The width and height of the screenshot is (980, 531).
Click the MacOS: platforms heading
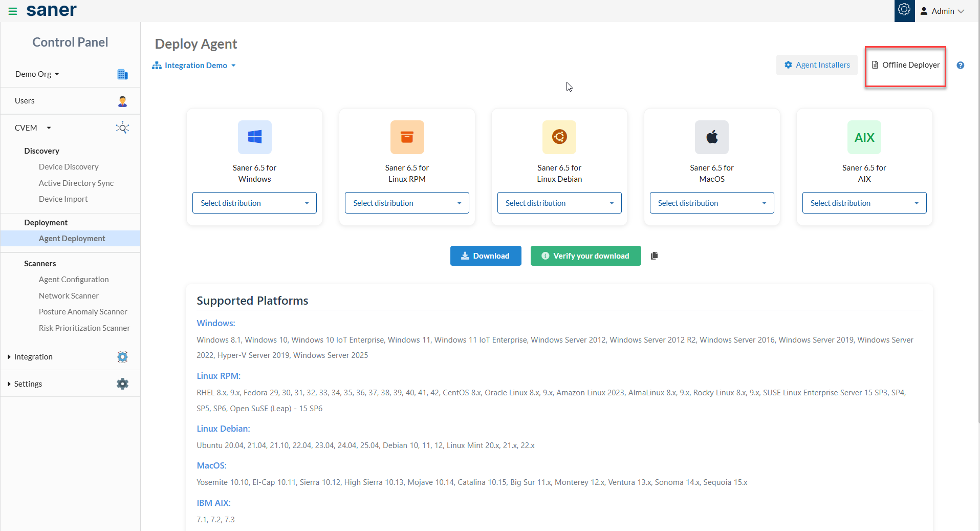click(211, 465)
